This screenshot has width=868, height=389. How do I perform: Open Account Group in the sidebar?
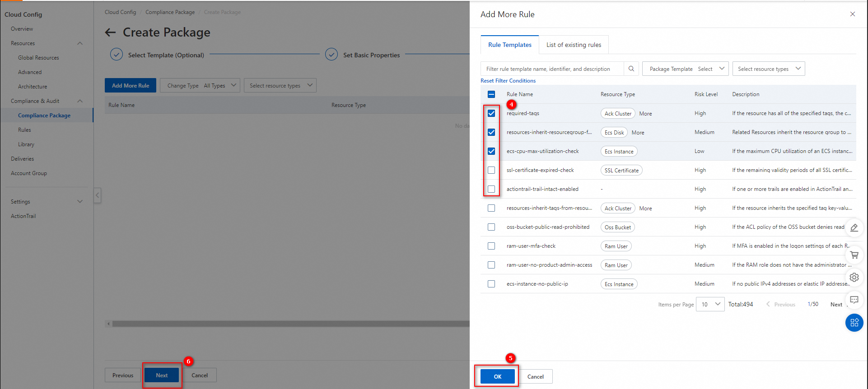pyautogui.click(x=29, y=173)
